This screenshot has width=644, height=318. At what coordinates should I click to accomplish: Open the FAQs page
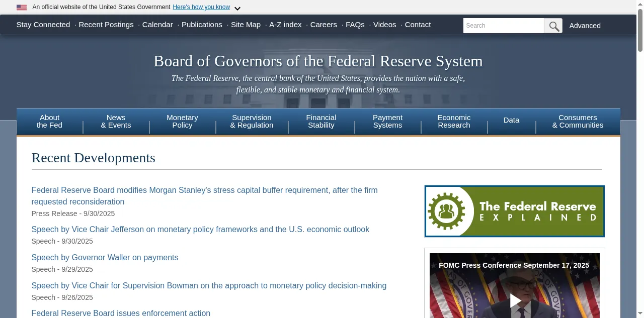click(355, 25)
